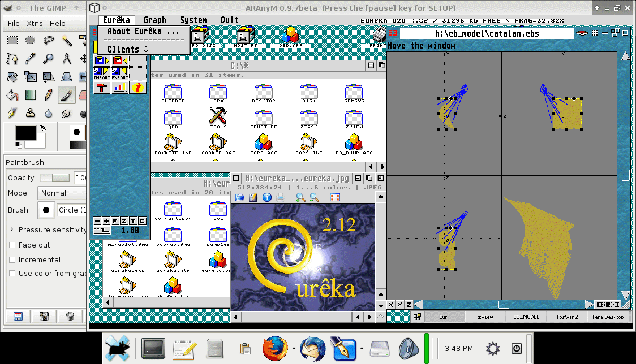Open the arrow menu beside Firefox launcher
The width and height of the screenshot is (636, 364).
click(x=294, y=348)
